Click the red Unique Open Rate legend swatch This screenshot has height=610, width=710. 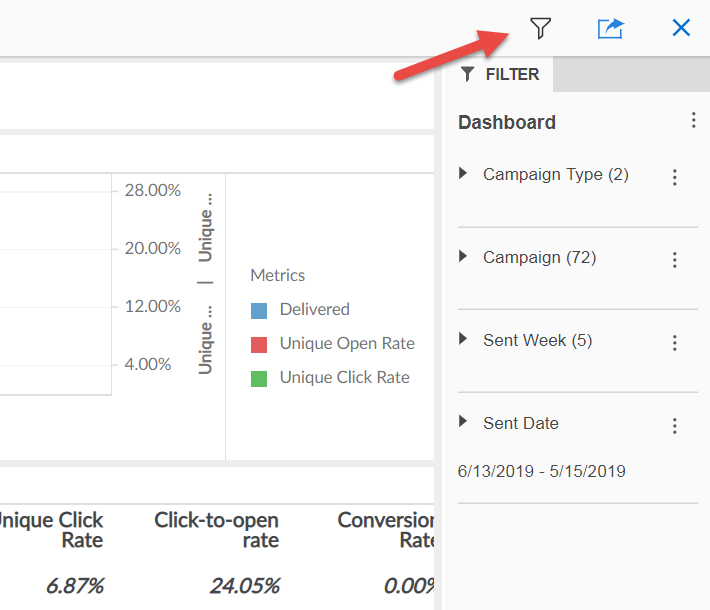pos(259,345)
